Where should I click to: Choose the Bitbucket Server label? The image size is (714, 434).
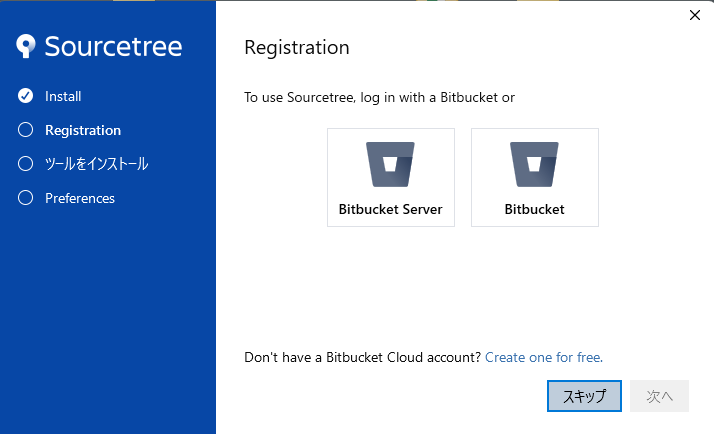tap(390, 209)
